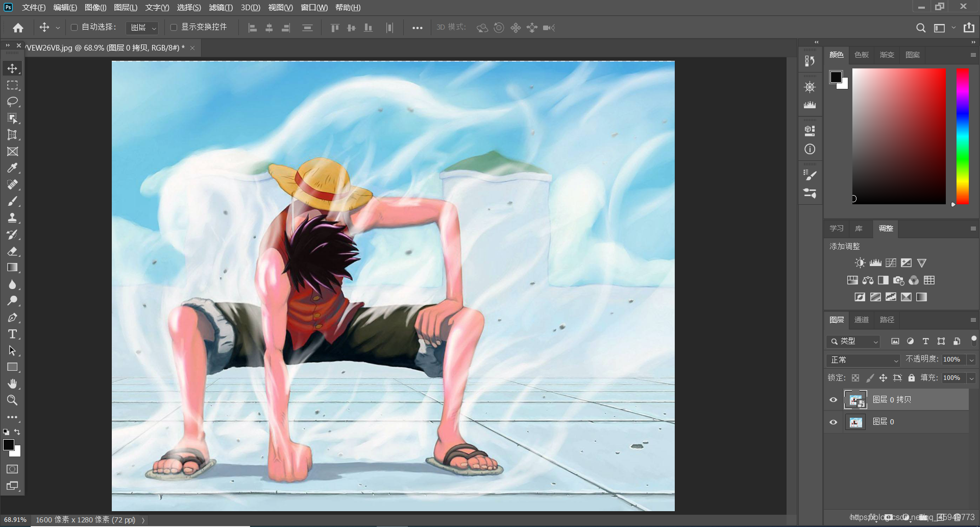Open the opacity 不透明度 dropdown arrow
980x527 pixels.
(971, 360)
